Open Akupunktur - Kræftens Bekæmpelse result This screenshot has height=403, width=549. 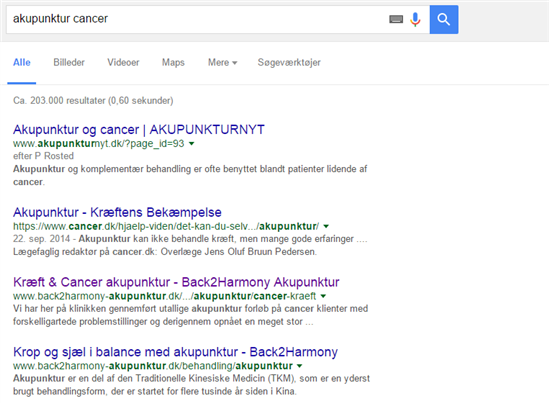pos(117,212)
